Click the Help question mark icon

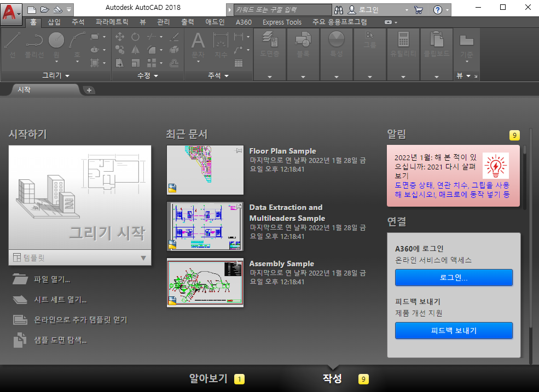(x=438, y=10)
